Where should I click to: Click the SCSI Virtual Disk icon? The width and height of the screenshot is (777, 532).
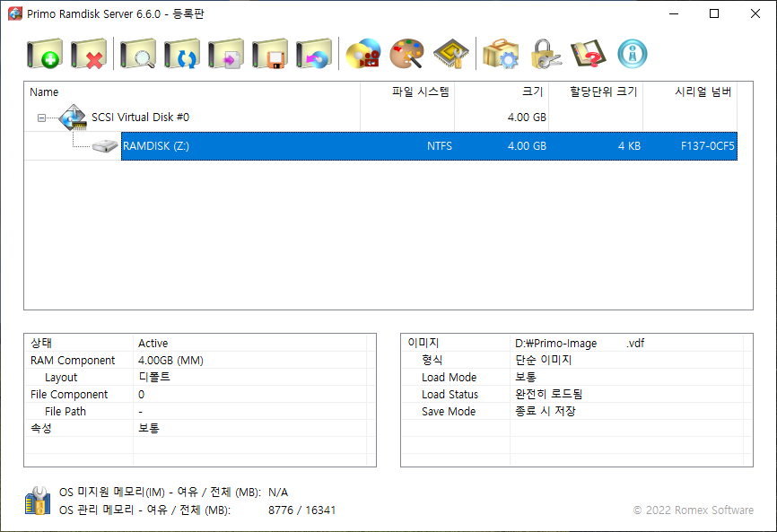pyautogui.click(x=73, y=118)
